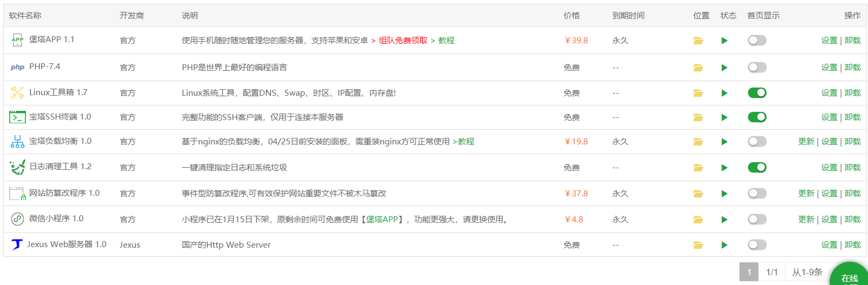Image resolution: width=868 pixels, height=285 pixels.
Task: Click status play icon for 宝塔SSH终端
Action: [x=724, y=117]
